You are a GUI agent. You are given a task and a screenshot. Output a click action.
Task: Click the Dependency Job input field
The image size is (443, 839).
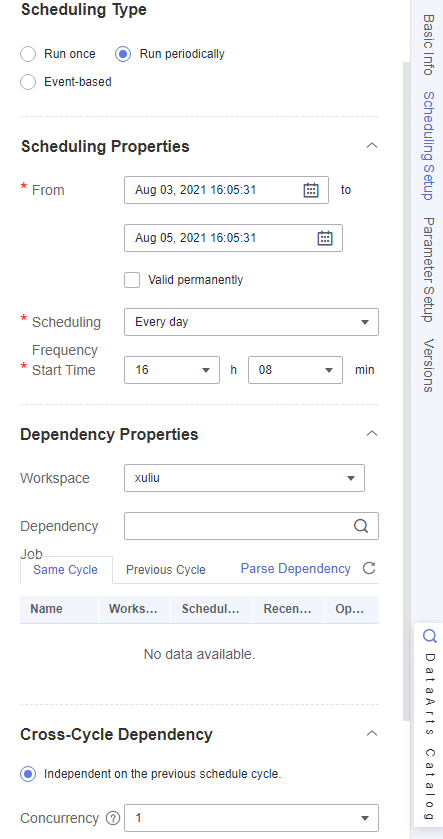(x=238, y=526)
